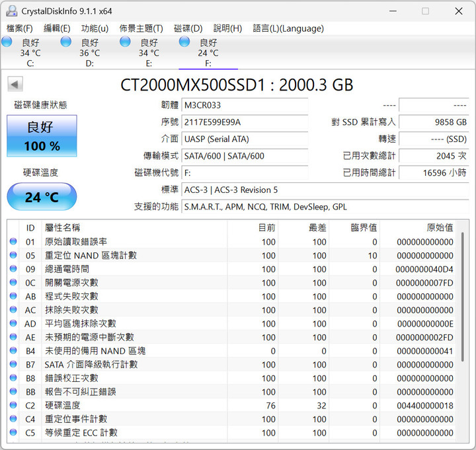
Task: Click status orb for 09 總通電時間
Action: coord(13,268)
